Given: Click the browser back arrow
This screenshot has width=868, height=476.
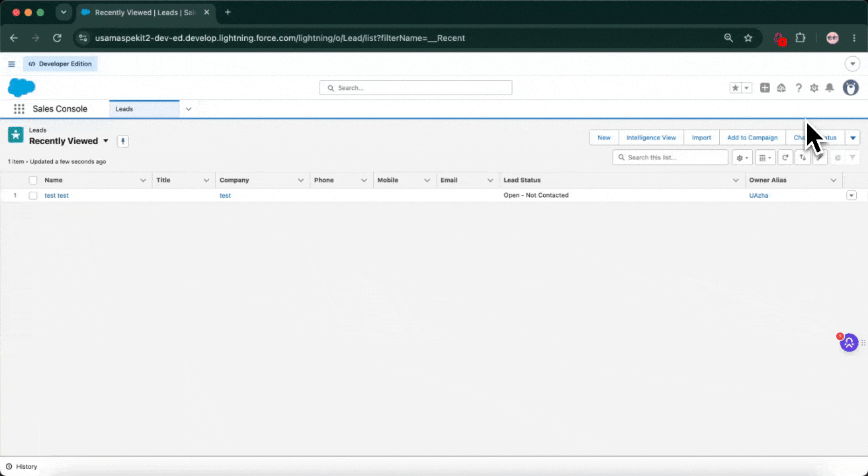Looking at the screenshot, I should tap(14, 38).
